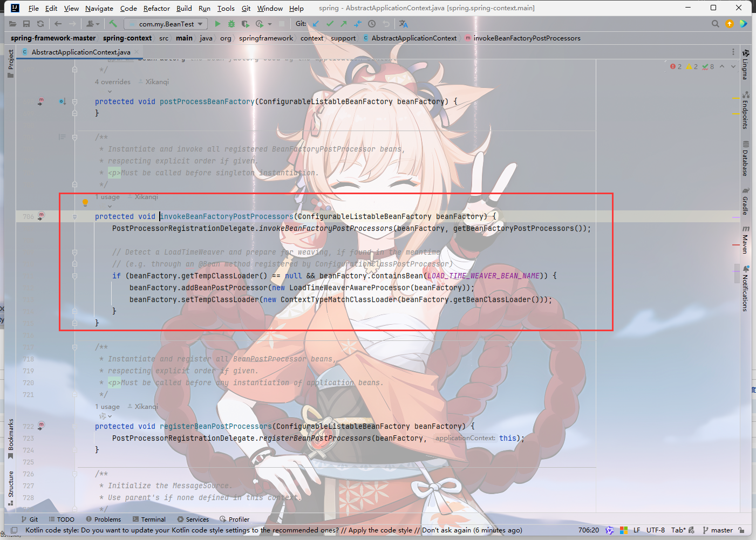
Task: Open the Profile run options dropdown arrow
Action: click(270, 24)
